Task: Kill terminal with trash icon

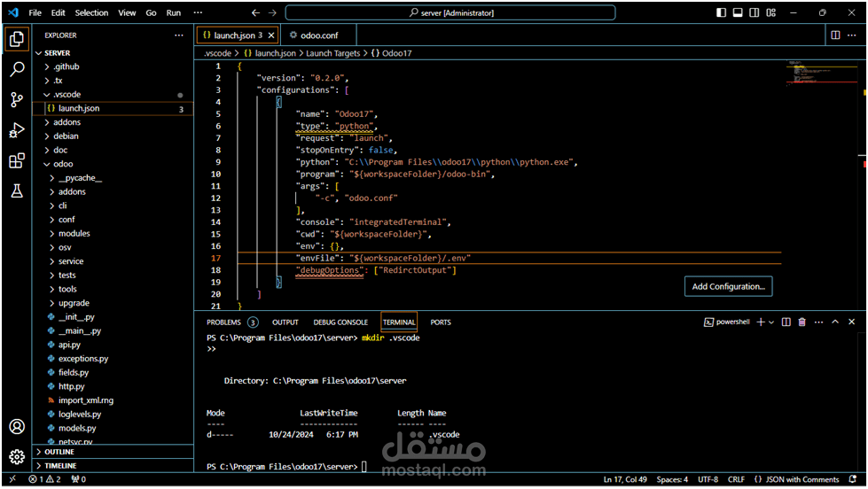Action: coord(802,322)
